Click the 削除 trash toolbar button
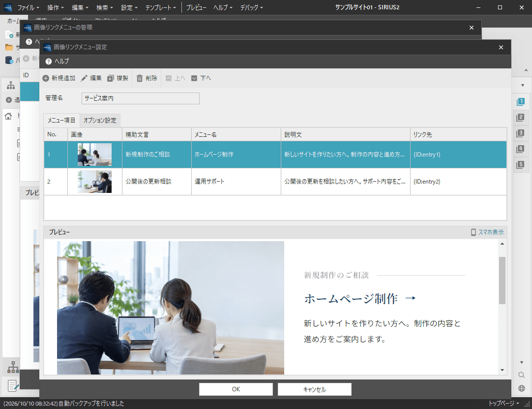Viewport: 532px width, 409px height. [x=147, y=78]
